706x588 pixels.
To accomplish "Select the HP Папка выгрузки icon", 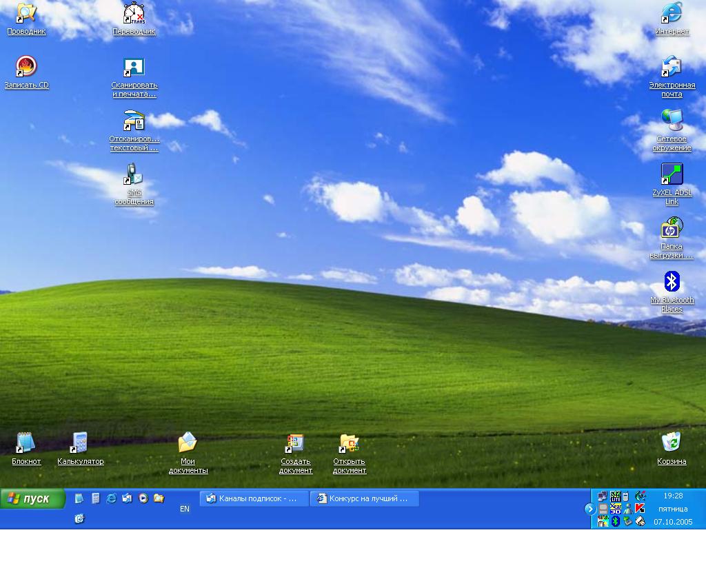I will pyautogui.click(x=672, y=239).
